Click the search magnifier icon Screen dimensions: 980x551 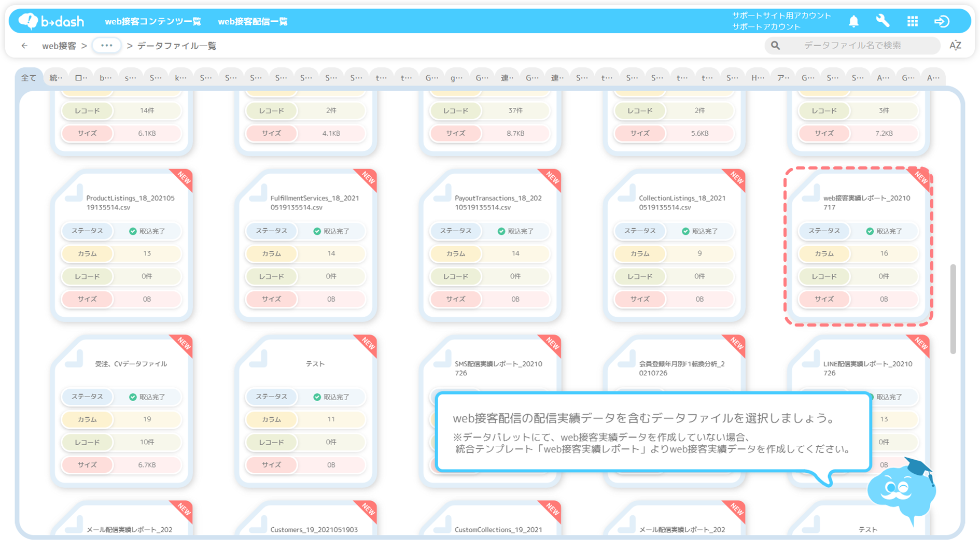[775, 46]
